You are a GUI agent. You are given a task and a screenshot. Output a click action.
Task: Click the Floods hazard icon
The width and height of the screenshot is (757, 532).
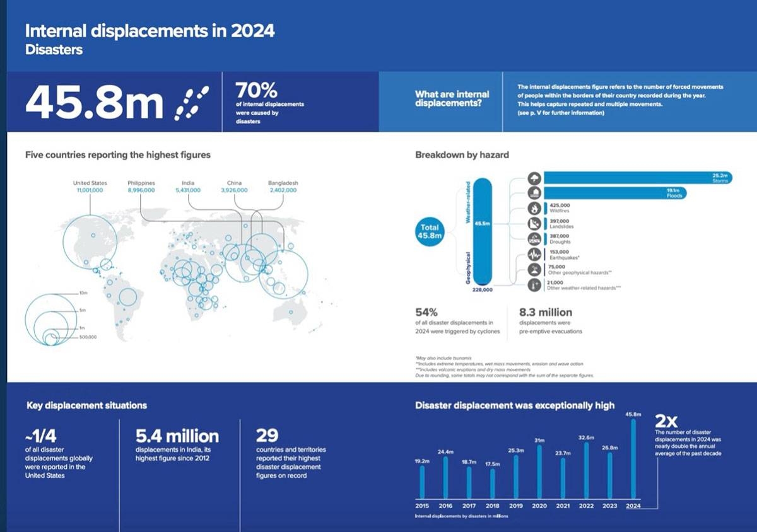[535, 193]
